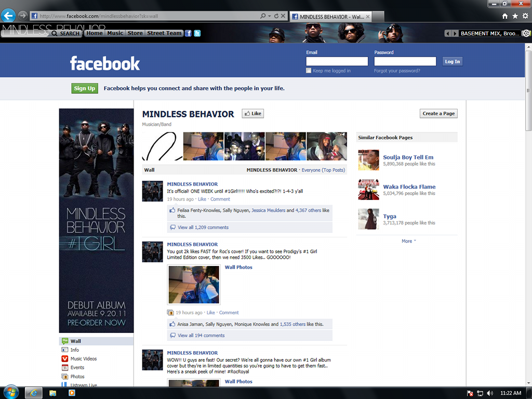532x399 pixels.
Task: Open Ustream Live section
Action: pos(86,384)
